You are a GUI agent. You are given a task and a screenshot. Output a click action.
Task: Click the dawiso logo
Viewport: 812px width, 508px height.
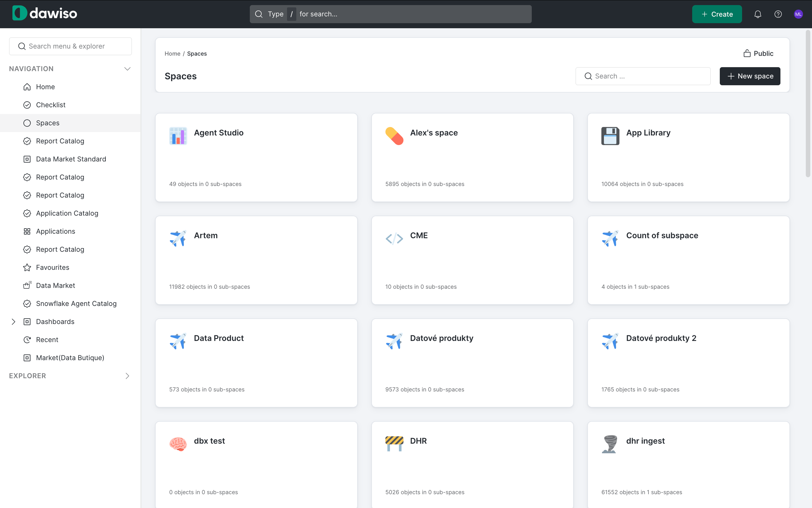(x=45, y=13)
